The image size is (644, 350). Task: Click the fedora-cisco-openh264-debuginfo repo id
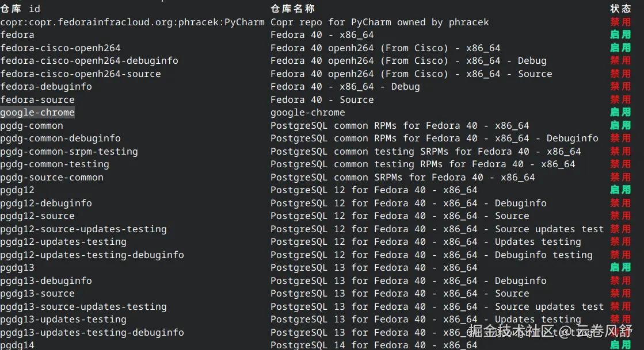click(89, 60)
